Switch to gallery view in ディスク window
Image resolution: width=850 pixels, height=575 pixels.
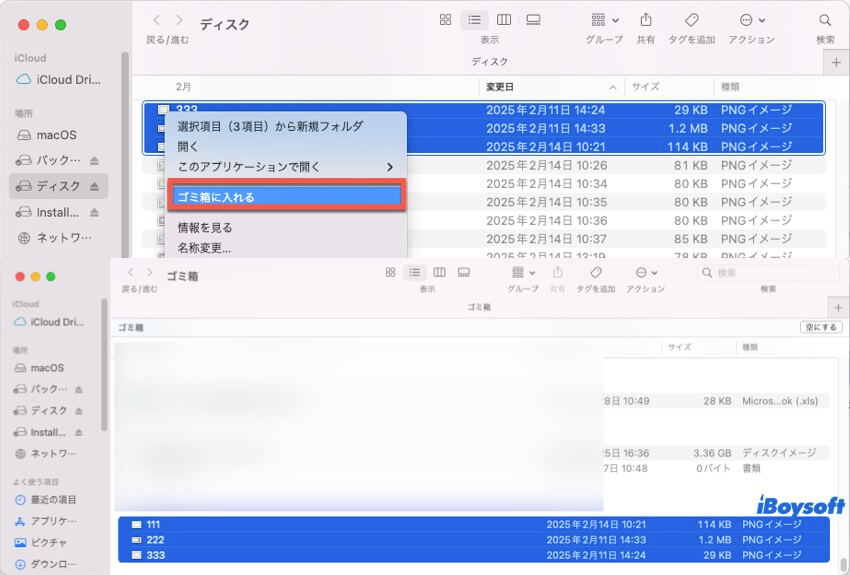533,20
